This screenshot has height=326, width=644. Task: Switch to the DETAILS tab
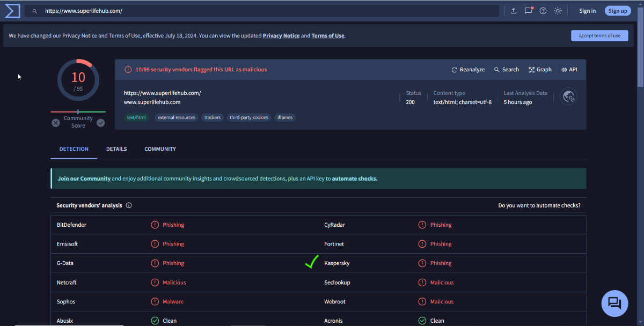point(116,149)
